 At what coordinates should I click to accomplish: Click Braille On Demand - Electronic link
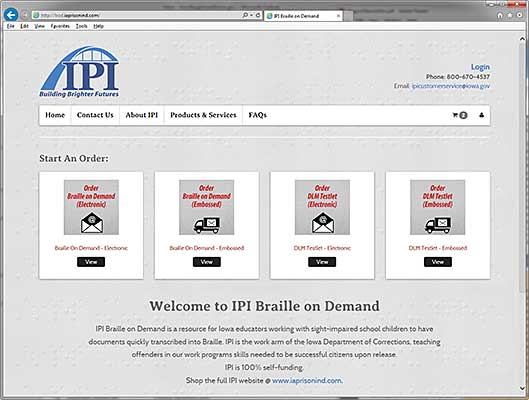(91, 248)
